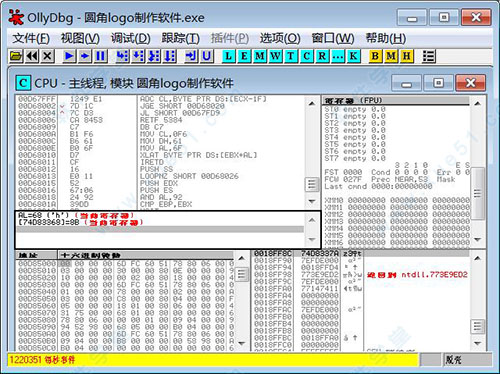
Task: Click registers pane scrollbar down arrow
Action: [478, 240]
